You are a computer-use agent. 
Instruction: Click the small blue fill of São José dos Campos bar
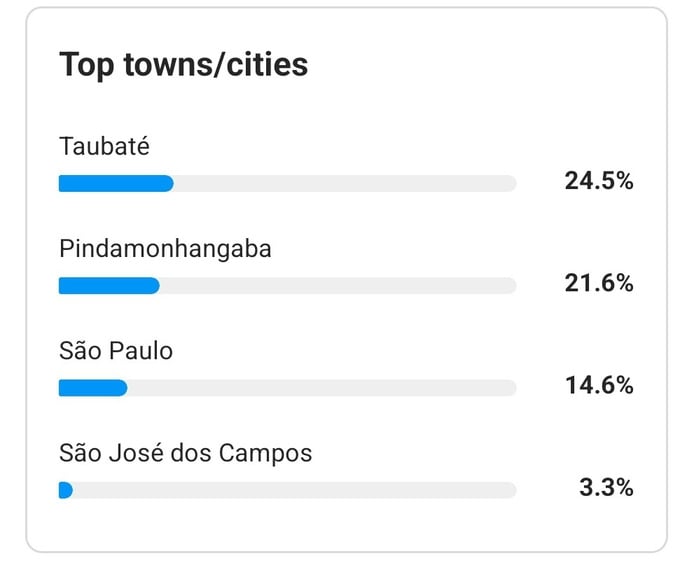(x=66, y=490)
